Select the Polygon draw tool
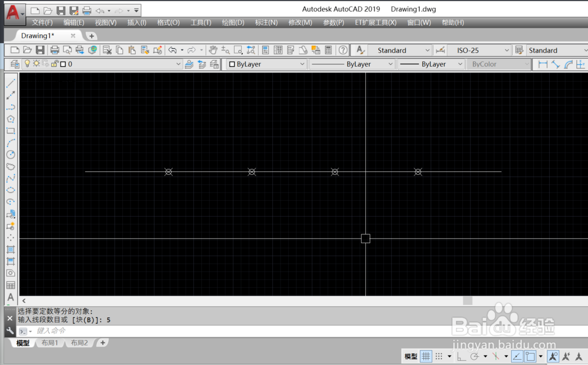Screen dimensions: 588x365 (x=11, y=119)
